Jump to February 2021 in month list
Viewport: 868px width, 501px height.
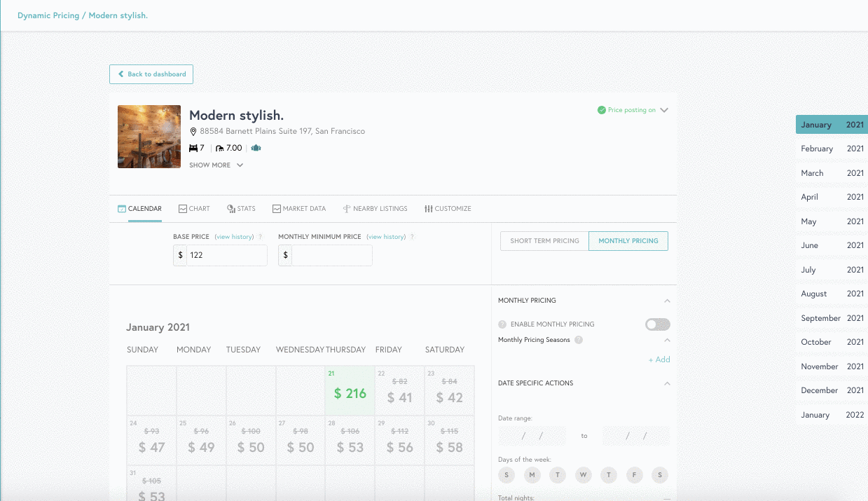[x=832, y=149]
